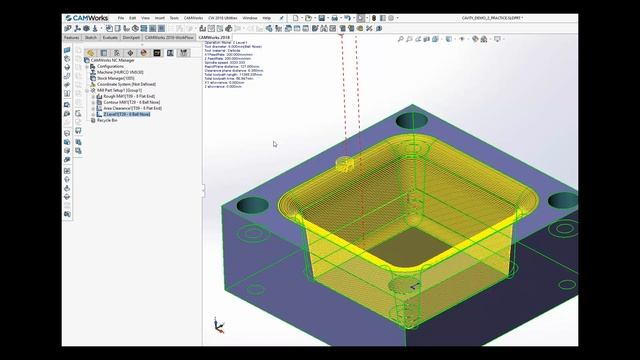Open the dropdown arrow next to Save
This screenshot has width=640, height=360.
[x=328, y=18]
